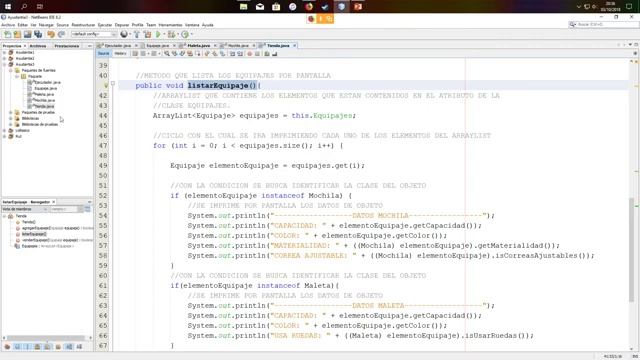640x360 pixels.
Task: Expand the Bibliotecas de pruebas node
Action: tap(11, 124)
